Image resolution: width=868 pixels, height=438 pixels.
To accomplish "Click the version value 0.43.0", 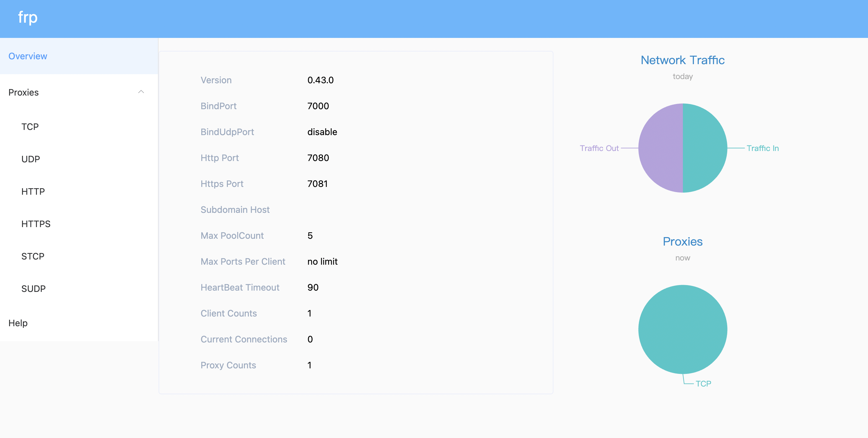I will [320, 80].
